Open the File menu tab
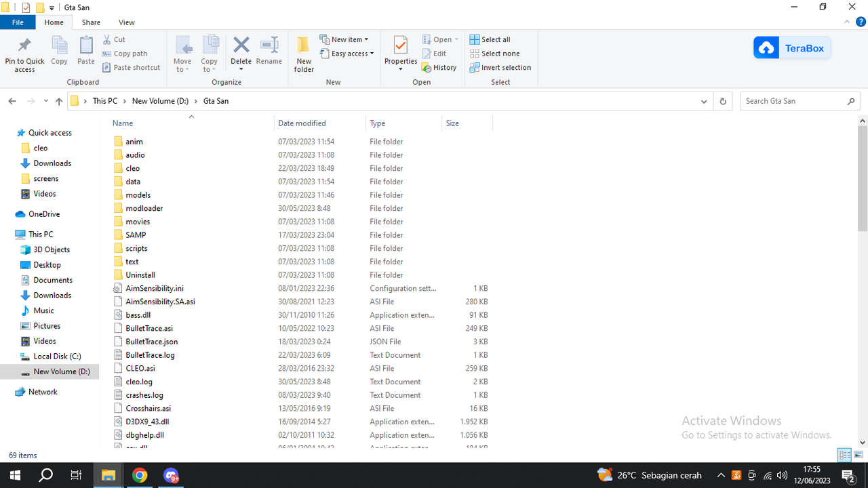The height and width of the screenshot is (488, 868). [x=18, y=22]
